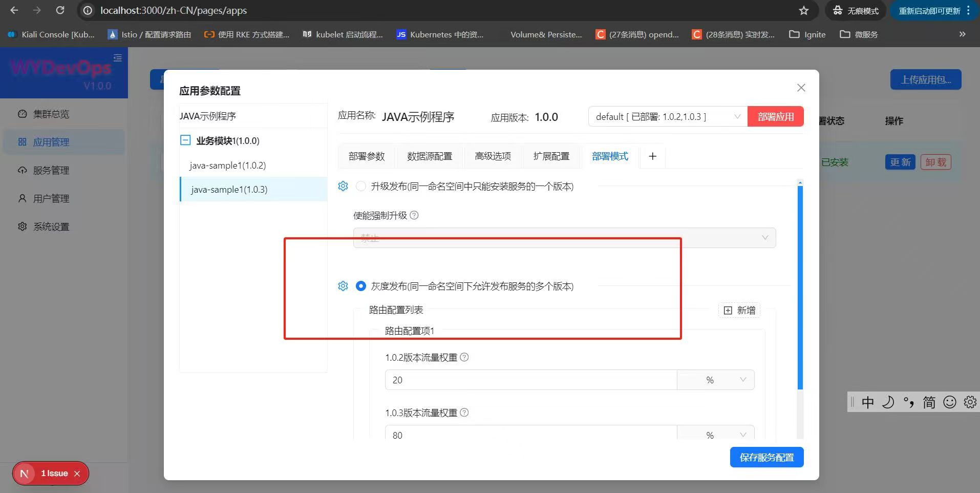Open 服务管理 in sidebar
Viewport: 980px width, 493px height.
pyautogui.click(x=64, y=170)
